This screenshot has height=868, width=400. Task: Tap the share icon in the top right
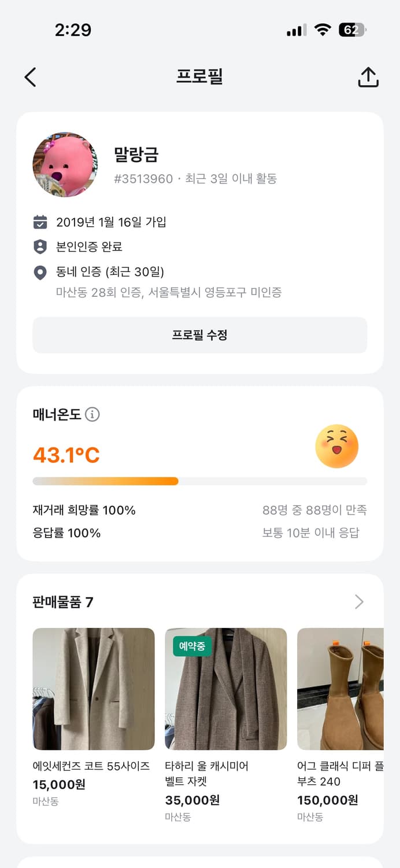click(x=369, y=77)
